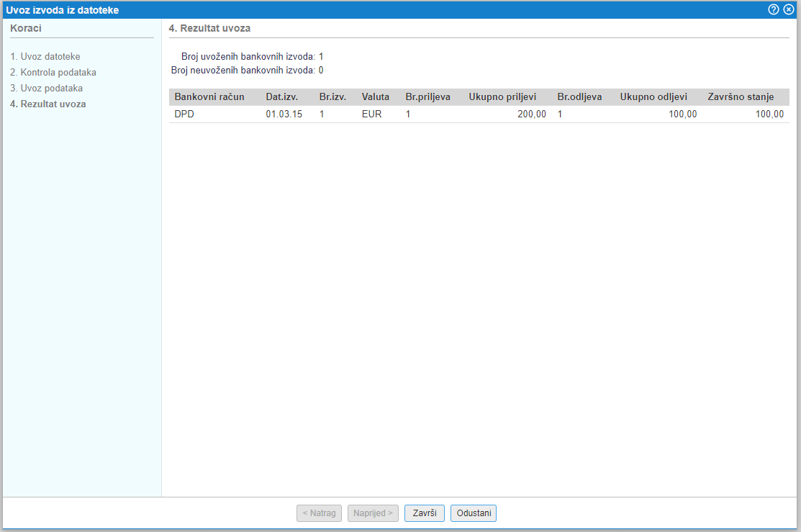Close the Uvoz izvoda iz datoteke dialog
Image resolution: width=801 pixels, height=532 pixels.
(x=789, y=9)
